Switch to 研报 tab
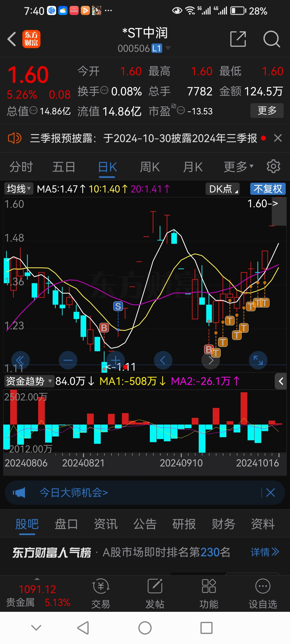This screenshot has width=290, height=644. click(184, 524)
